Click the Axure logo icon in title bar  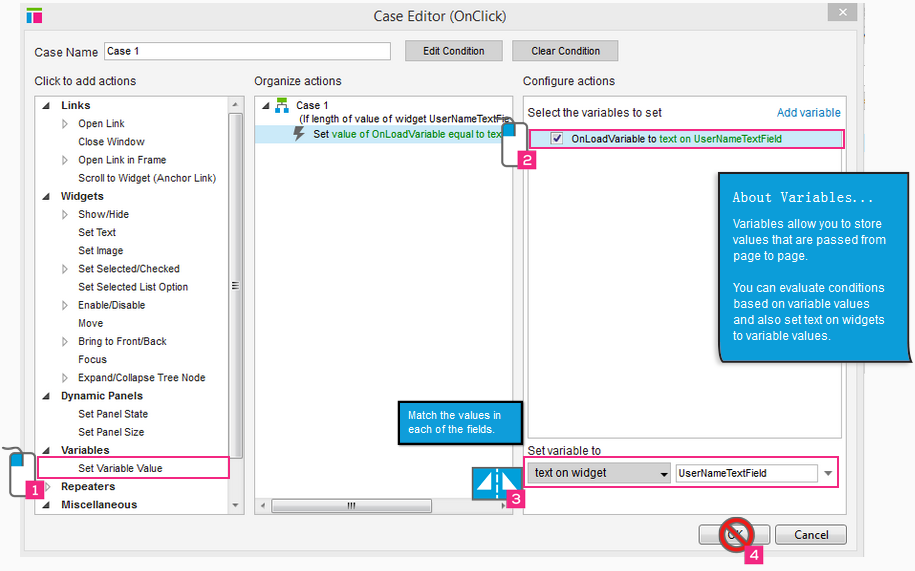pyautogui.click(x=35, y=16)
